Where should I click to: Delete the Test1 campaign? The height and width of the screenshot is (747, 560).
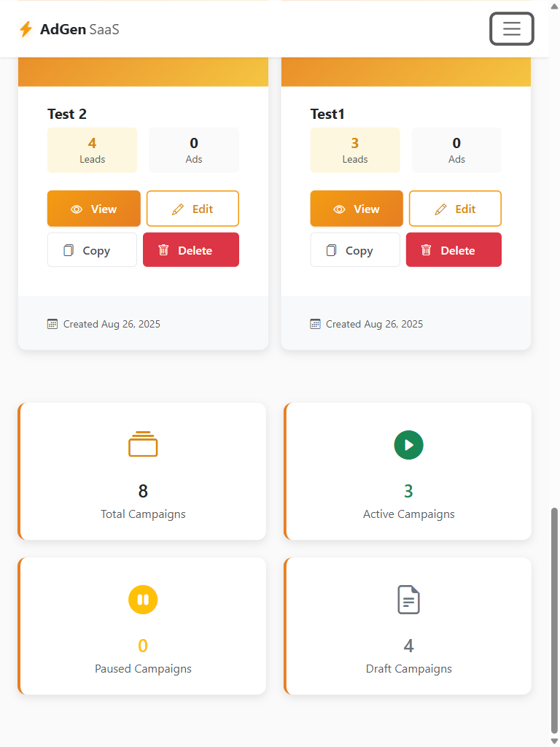454,249
